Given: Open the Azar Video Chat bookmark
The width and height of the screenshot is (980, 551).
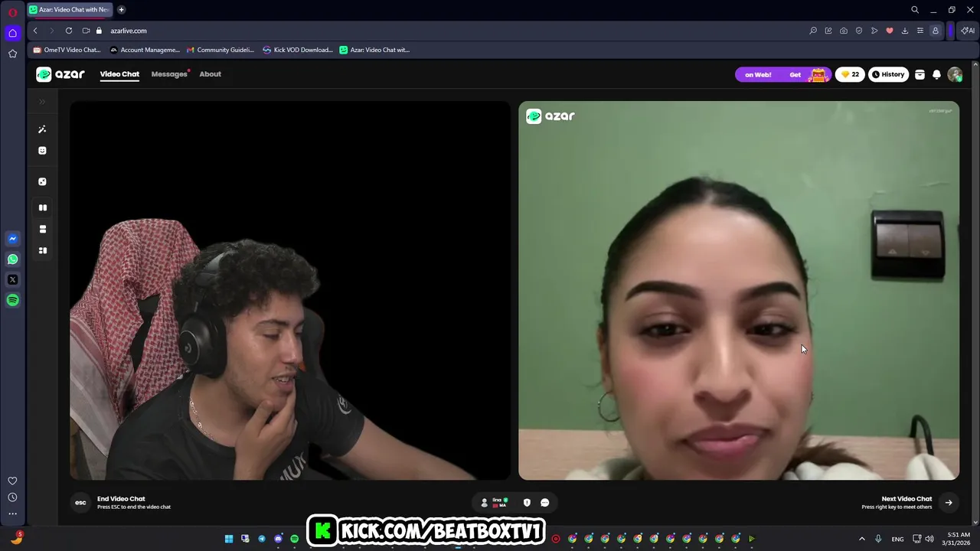Looking at the screenshot, I should pos(374,50).
